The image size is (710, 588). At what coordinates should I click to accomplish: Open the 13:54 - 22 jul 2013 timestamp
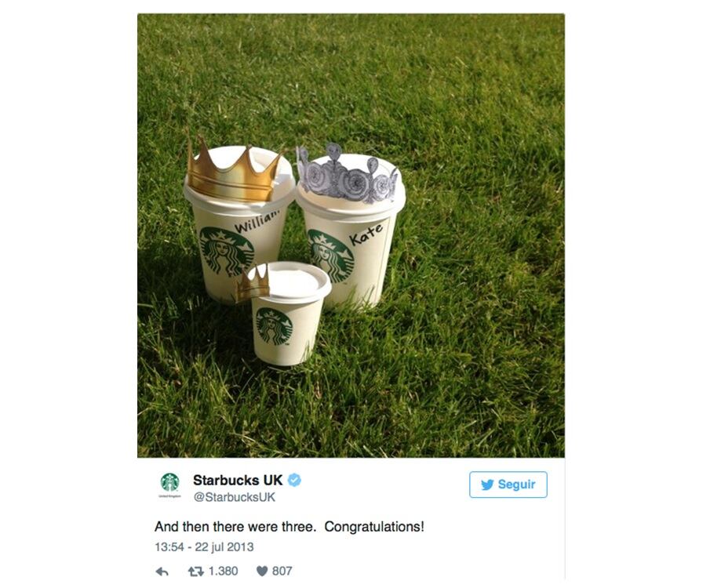tap(204, 547)
